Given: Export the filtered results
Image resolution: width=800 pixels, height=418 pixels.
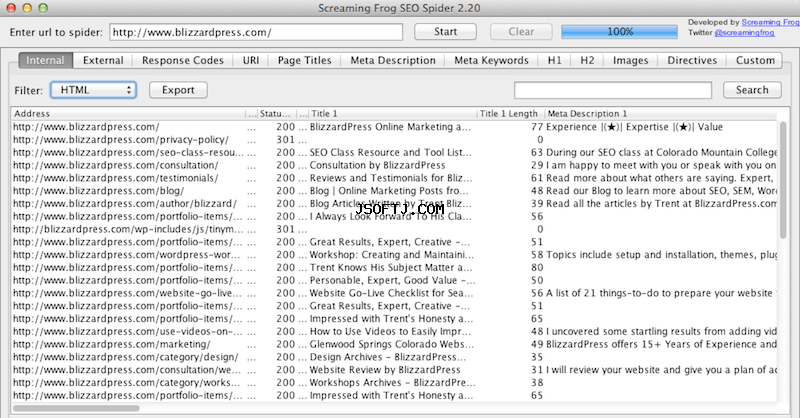Looking at the screenshot, I should pyautogui.click(x=178, y=90).
